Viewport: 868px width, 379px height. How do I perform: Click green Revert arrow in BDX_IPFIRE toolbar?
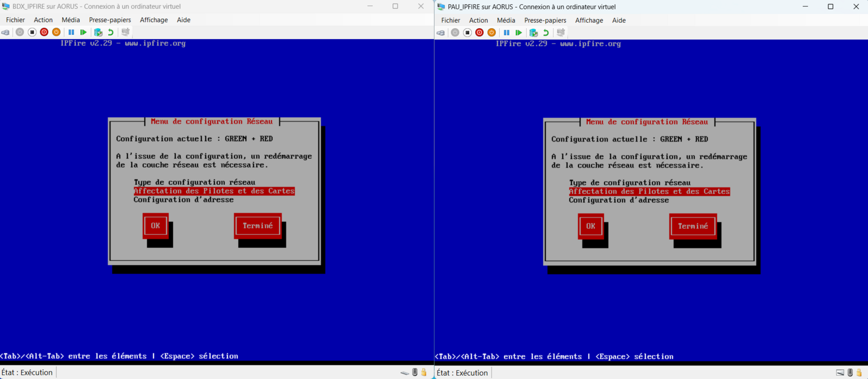tap(111, 33)
